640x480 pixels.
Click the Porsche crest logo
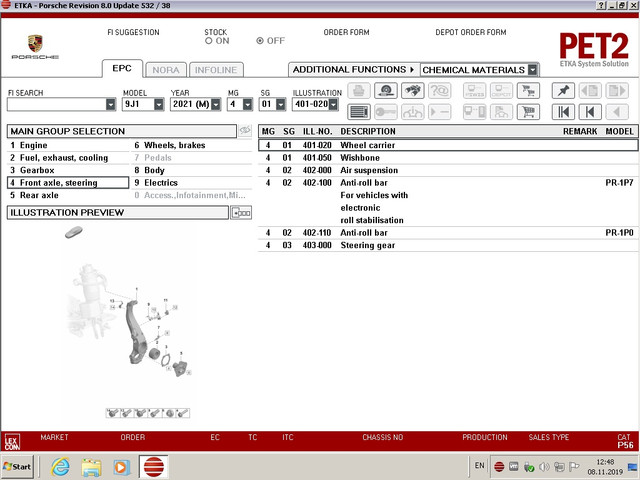pyautogui.click(x=35, y=44)
